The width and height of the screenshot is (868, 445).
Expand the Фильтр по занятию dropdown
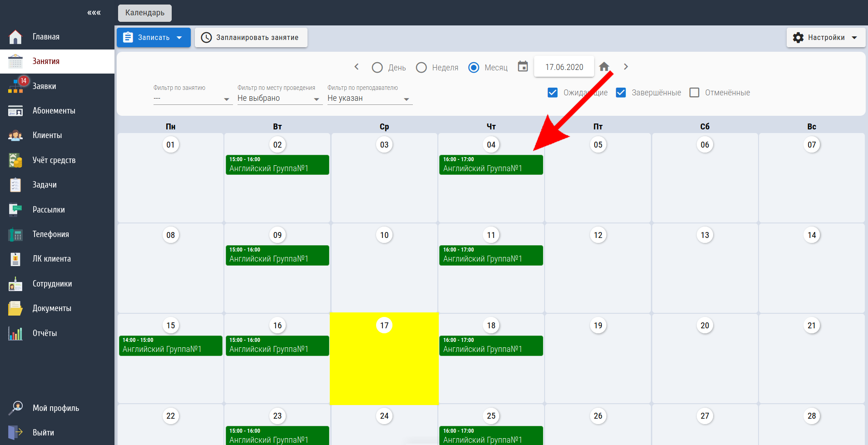tap(193, 99)
